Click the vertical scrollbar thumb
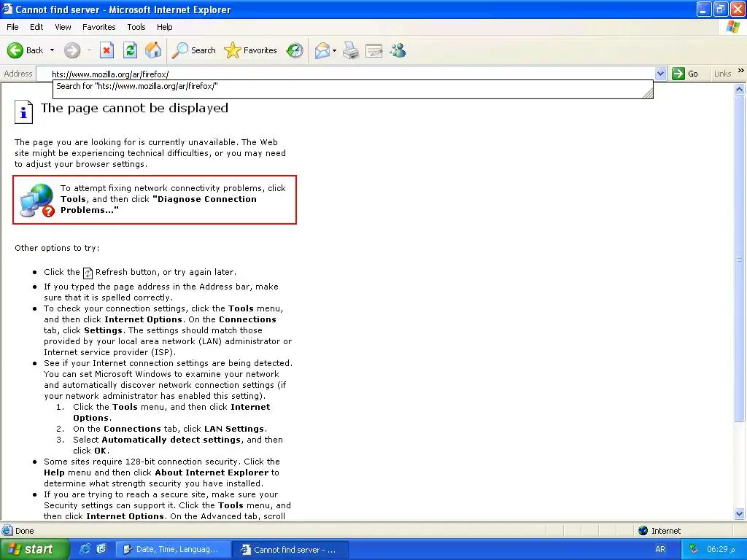Image resolution: width=747 pixels, height=560 pixels. coord(740,259)
